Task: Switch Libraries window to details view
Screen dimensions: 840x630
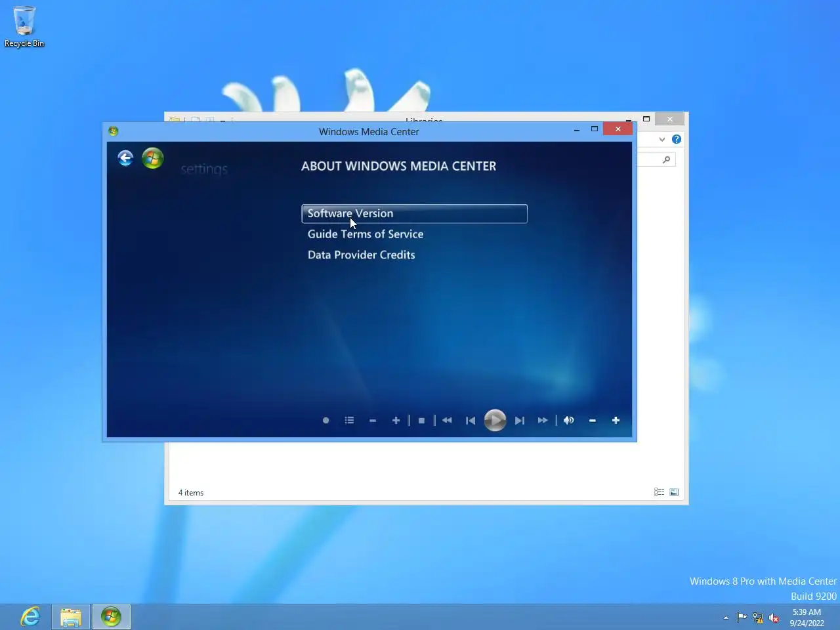Action: pos(660,492)
